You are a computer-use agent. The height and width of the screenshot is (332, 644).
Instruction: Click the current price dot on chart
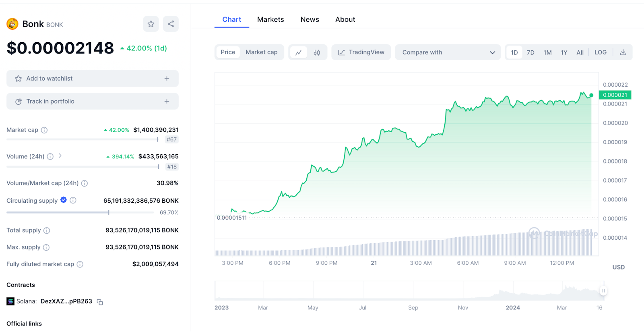[591, 95]
